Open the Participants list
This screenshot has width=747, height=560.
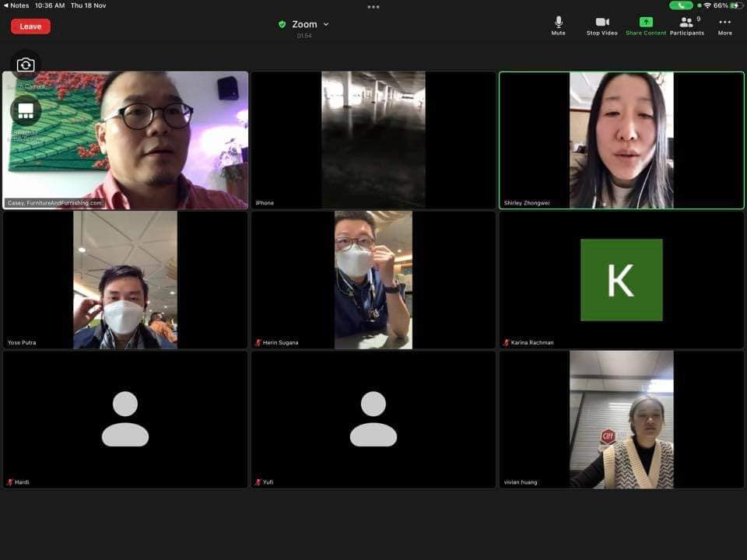[x=686, y=26]
